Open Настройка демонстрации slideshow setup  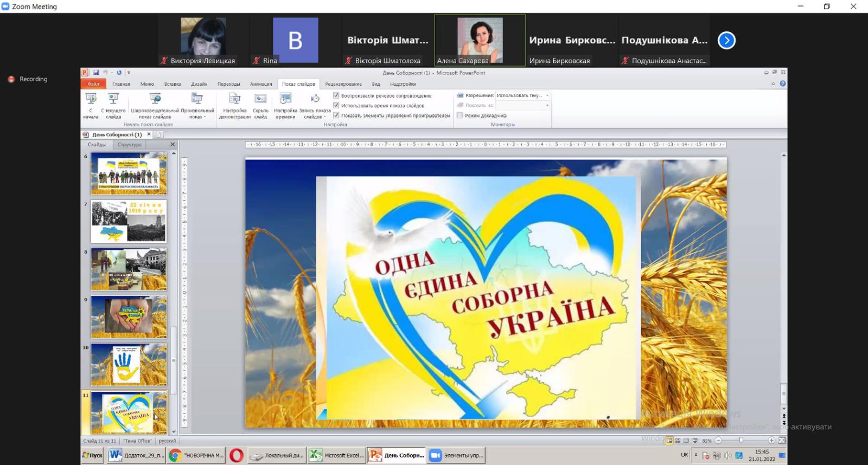[x=234, y=99]
